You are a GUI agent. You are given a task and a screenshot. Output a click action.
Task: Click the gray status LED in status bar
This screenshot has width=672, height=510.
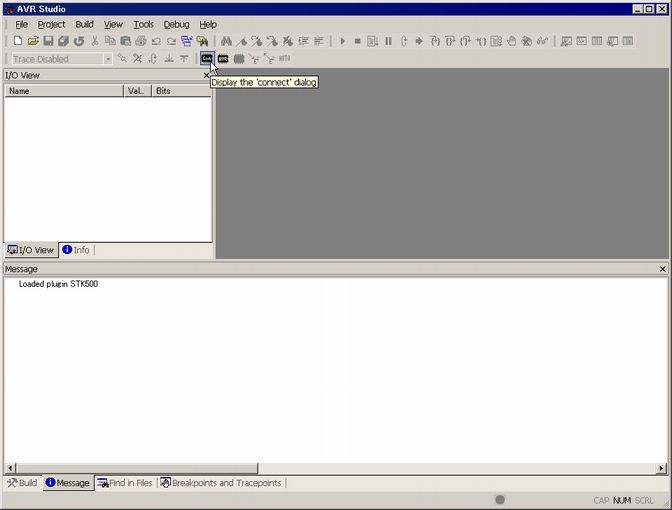(x=500, y=500)
